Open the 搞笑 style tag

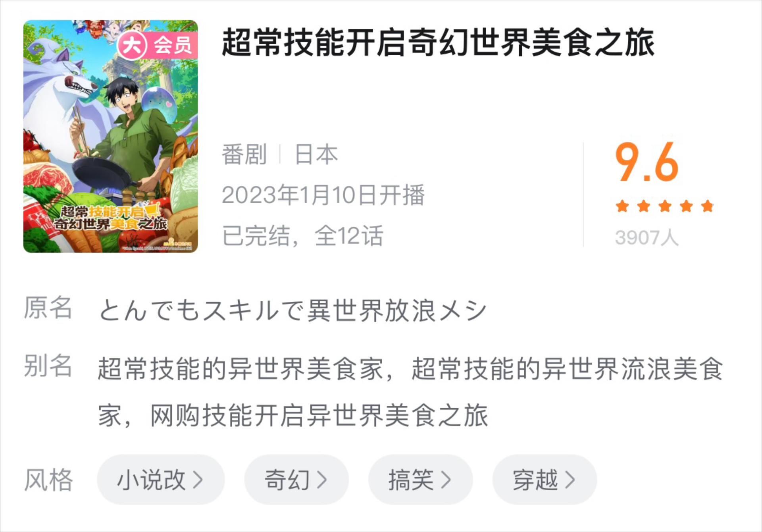click(421, 480)
